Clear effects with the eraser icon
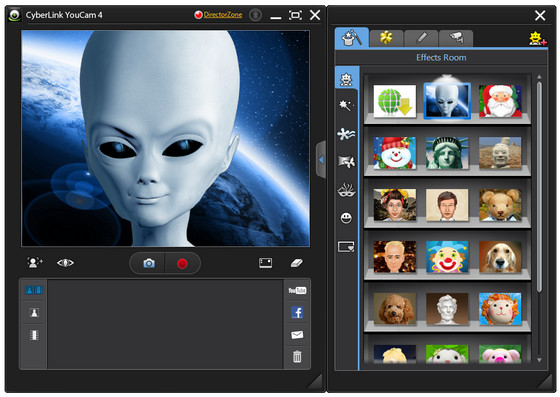 296,263
